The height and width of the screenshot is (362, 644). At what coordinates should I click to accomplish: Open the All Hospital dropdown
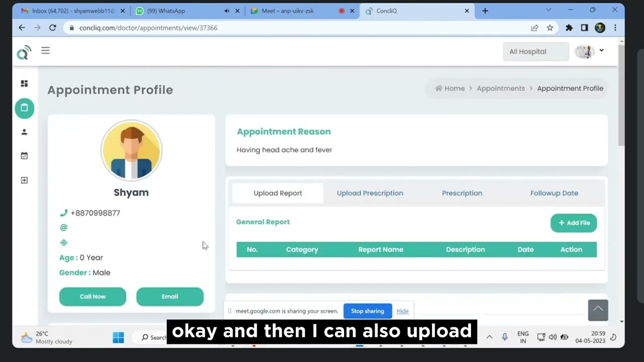click(x=536, y=51)
